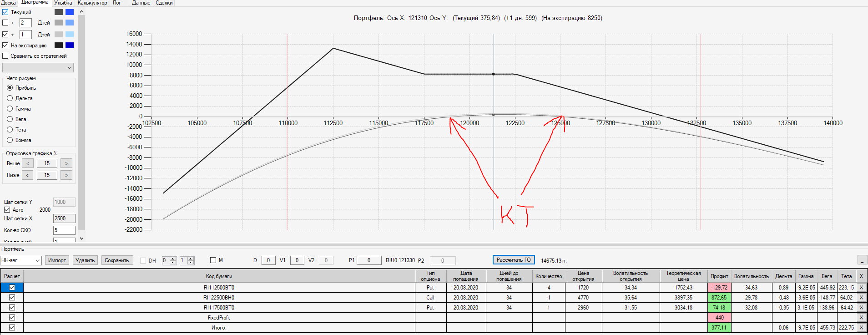Uncheck the RI112500BT0 row Расчет checkbox
This screenshot has height=335, width=868.
coord(12,288)
